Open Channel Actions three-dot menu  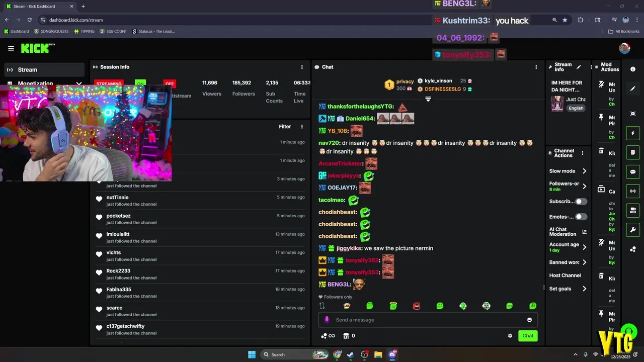point(583,153)
